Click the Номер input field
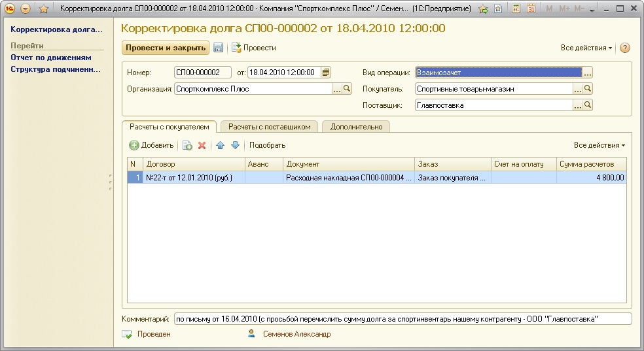 [x=203, y=73]
